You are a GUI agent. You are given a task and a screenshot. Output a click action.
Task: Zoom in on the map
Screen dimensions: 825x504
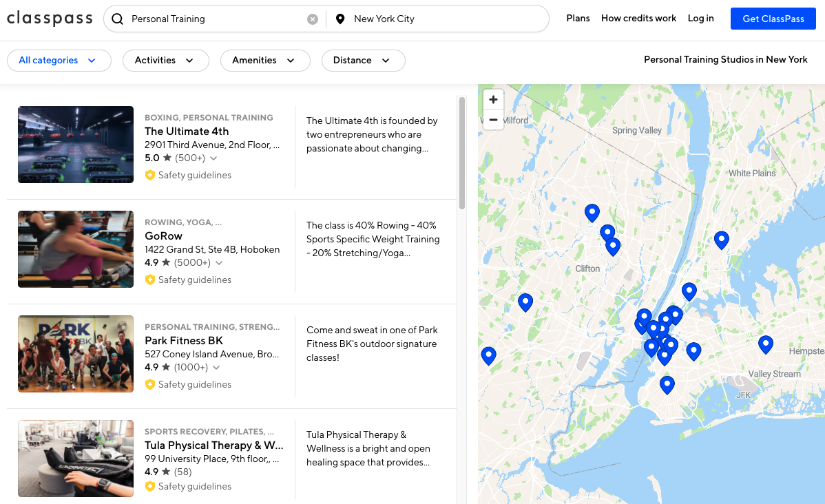pyautogui.click(x=493, y=99)
